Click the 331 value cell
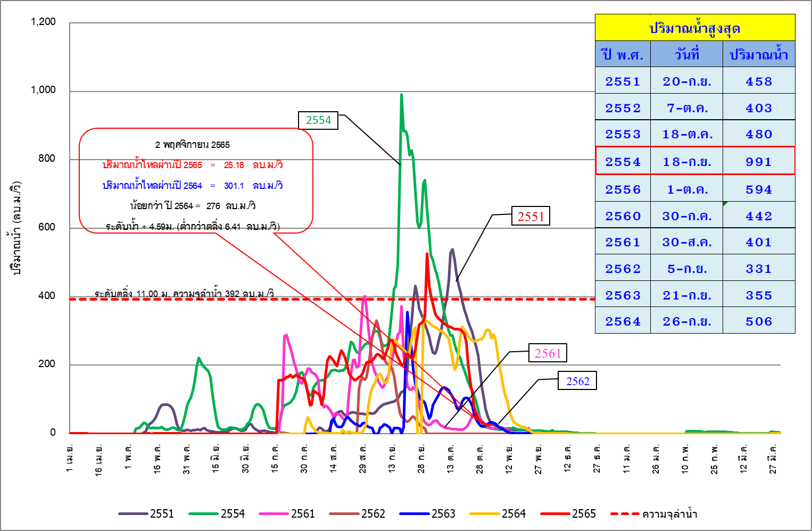This screenshot has width=812, height=531. click(x=759, y=268)
